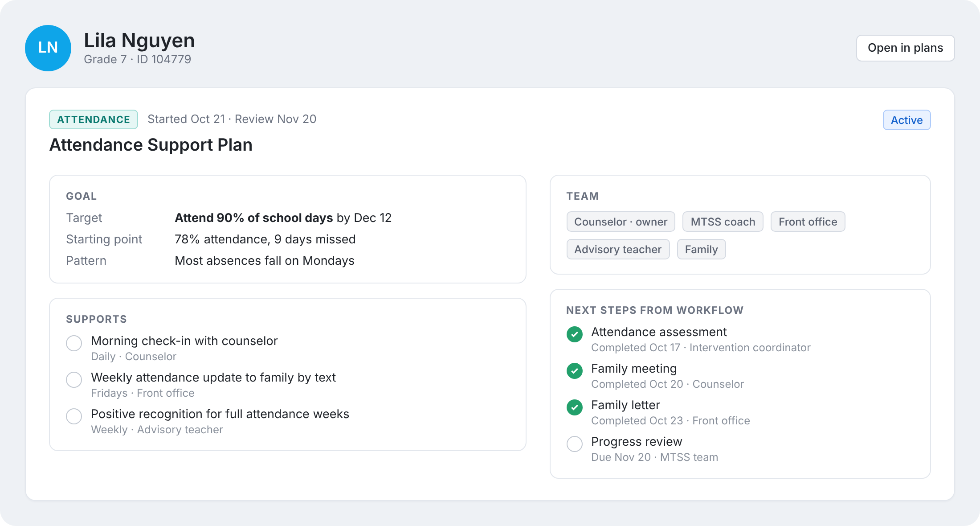This screenshot has width=980, height=526.
Task: Click Grade 7 · ID 104779 text
Action: pos(137,59)
